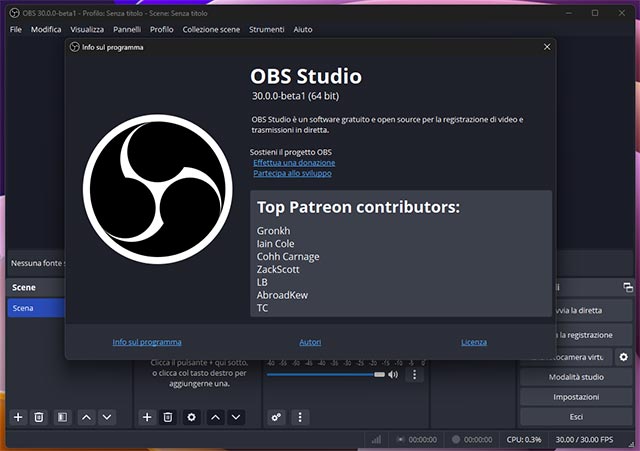Open the Autori link in the dialog
640x451 pixels.
[x=310, y=342]
